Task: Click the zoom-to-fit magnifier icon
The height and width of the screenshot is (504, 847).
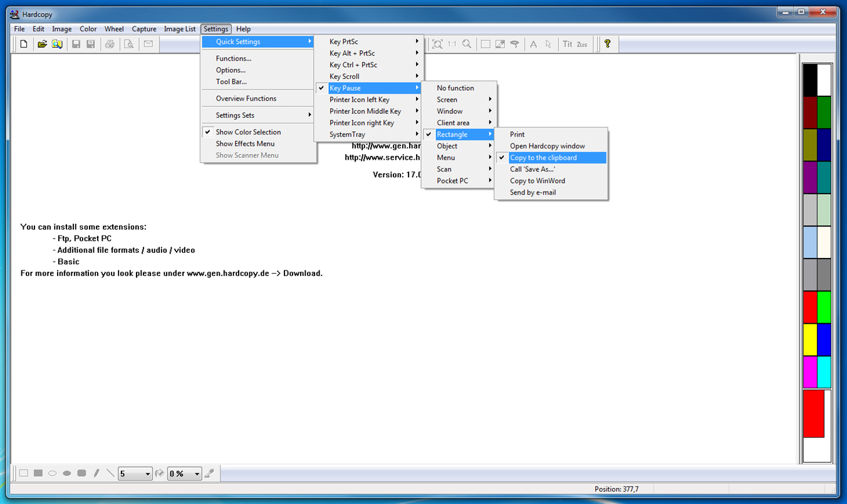Action: pyautogui.click(x=437, y=44)
